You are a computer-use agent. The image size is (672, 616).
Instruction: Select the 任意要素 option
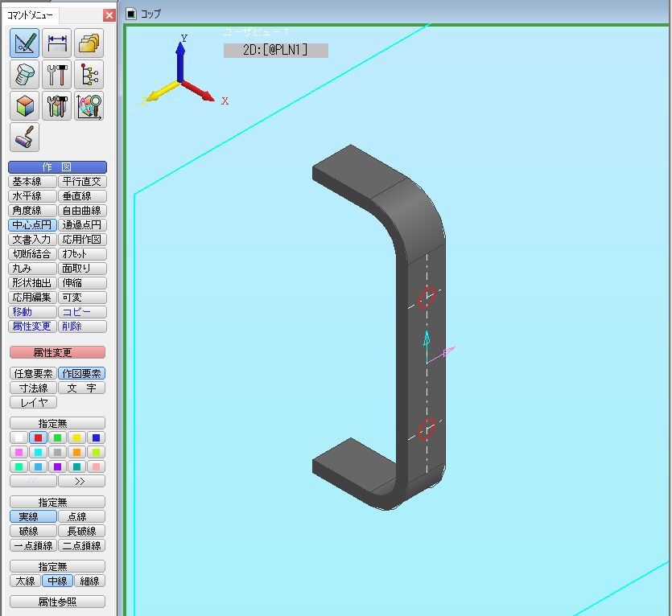coord(34,374)
